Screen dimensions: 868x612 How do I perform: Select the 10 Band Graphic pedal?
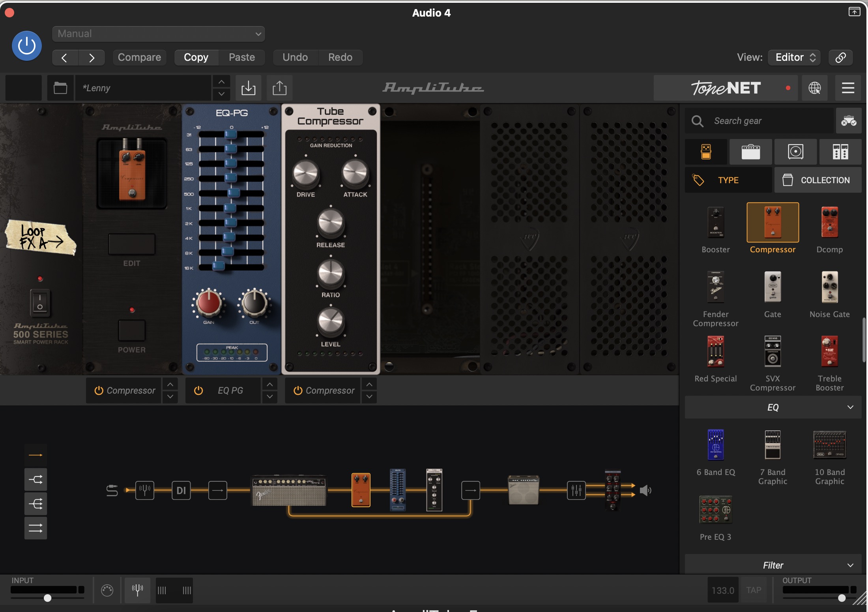(x=830, y=445)
